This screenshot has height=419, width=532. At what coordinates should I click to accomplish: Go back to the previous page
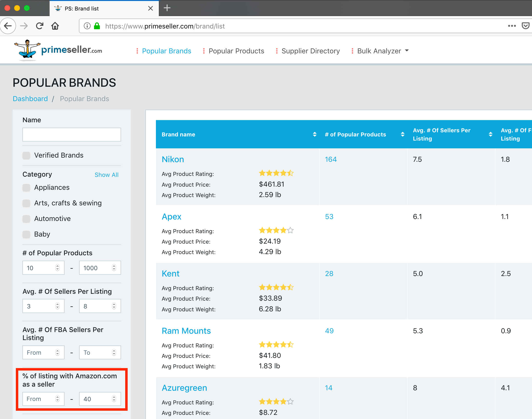coord(8,26)
